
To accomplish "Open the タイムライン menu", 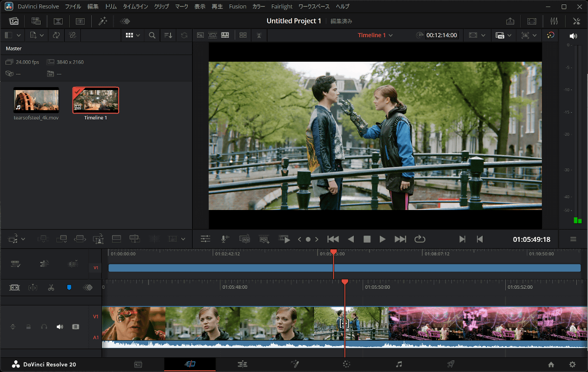I will pyautogui.click(x=136, y=6).
